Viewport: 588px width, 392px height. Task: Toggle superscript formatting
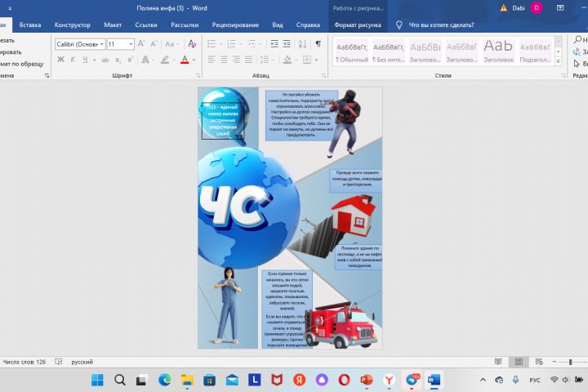(x=128, y=60)
